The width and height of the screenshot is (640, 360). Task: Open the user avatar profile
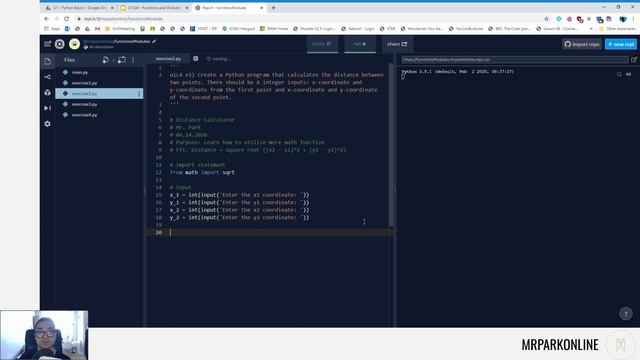click(x=74, y=44)
